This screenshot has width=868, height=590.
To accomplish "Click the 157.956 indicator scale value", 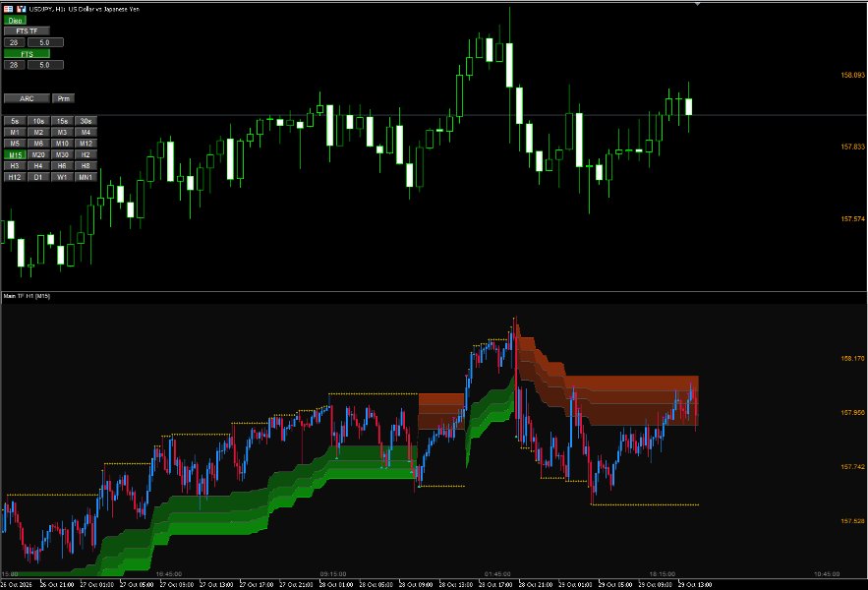I will click(x=852, y=413).
